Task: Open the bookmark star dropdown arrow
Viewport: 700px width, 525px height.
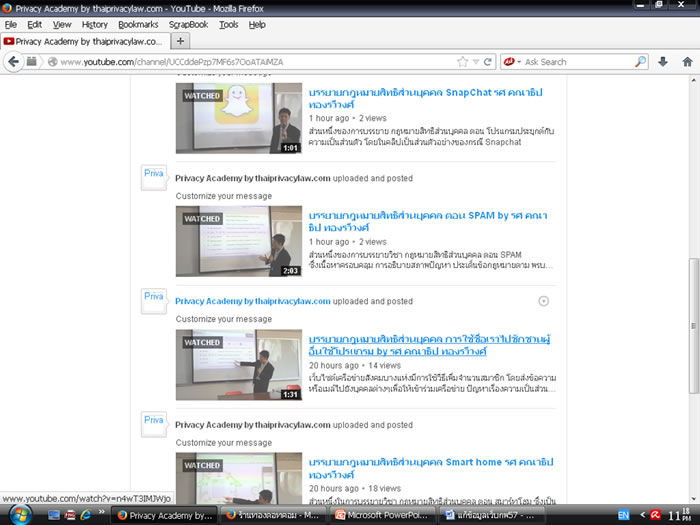Action: pos(476,62)
